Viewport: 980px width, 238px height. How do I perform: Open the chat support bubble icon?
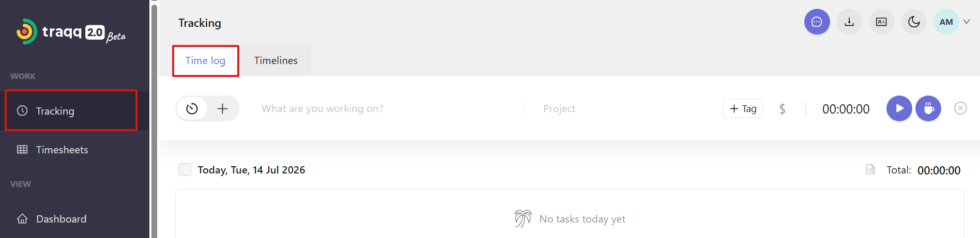coord(817,22)
